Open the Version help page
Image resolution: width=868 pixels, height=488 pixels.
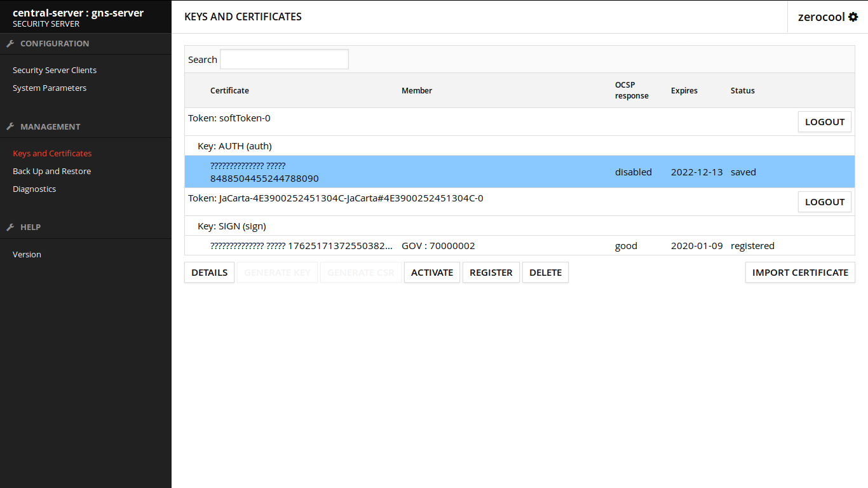(x=27, y=255)
